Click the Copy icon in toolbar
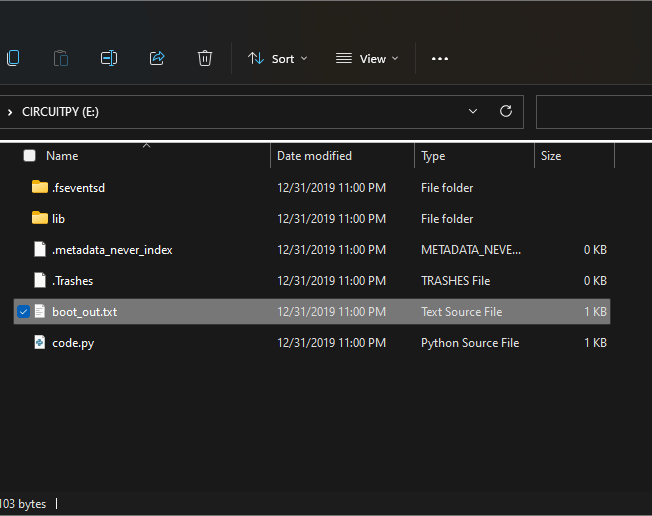 coord(12,58)
